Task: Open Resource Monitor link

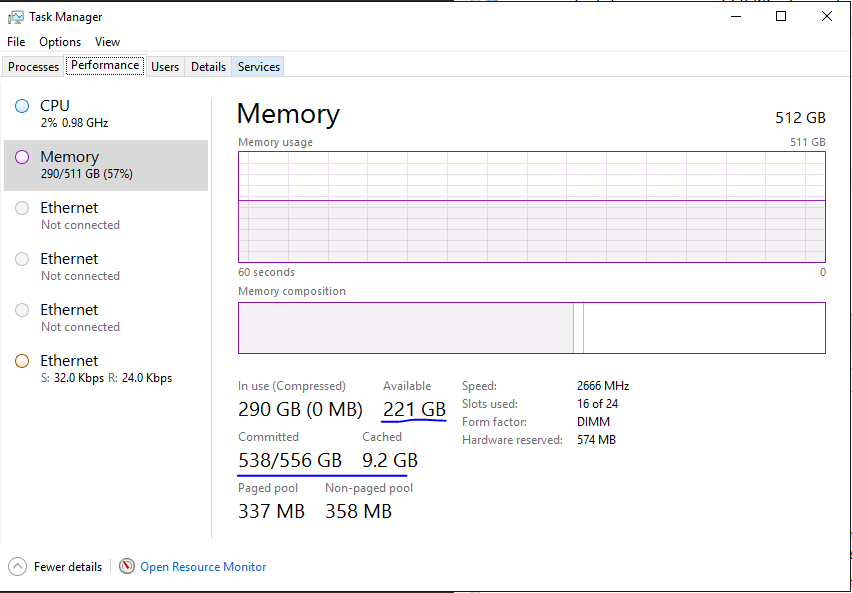Action: [203, 567]
